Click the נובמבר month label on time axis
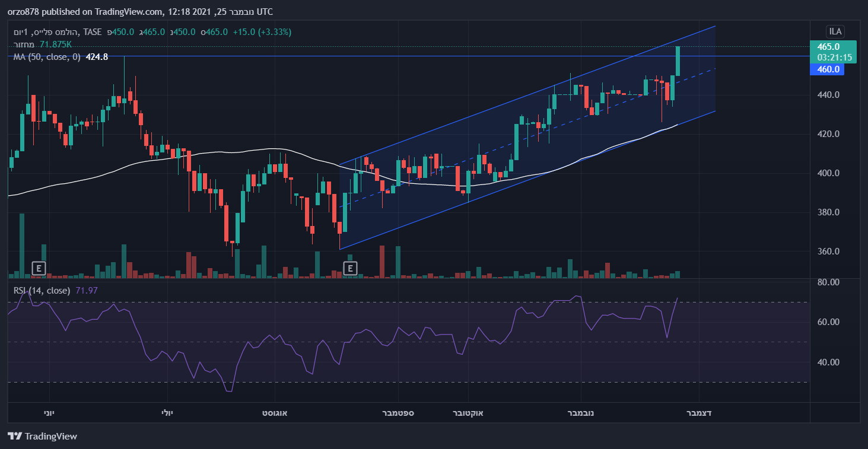The width and height of the screenshot is (868, 449). tap(581, 412)
